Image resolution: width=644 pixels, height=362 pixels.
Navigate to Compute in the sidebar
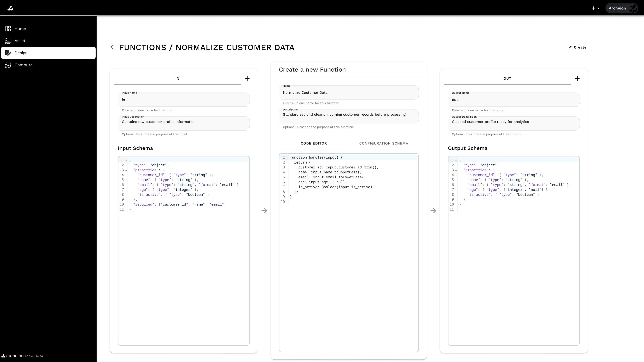[x=23, y=65]
